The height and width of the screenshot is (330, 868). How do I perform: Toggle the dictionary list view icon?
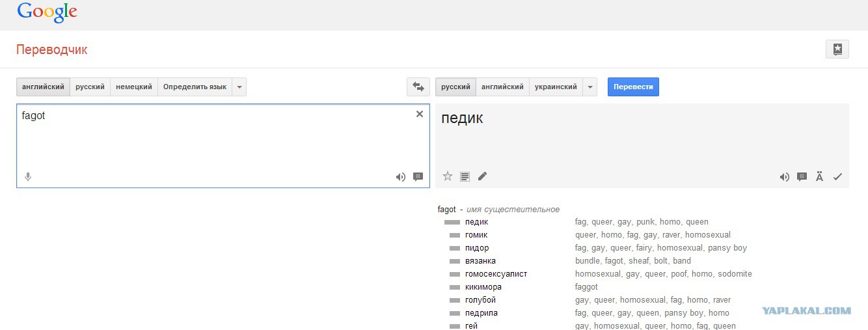click(x=465, y=176)
